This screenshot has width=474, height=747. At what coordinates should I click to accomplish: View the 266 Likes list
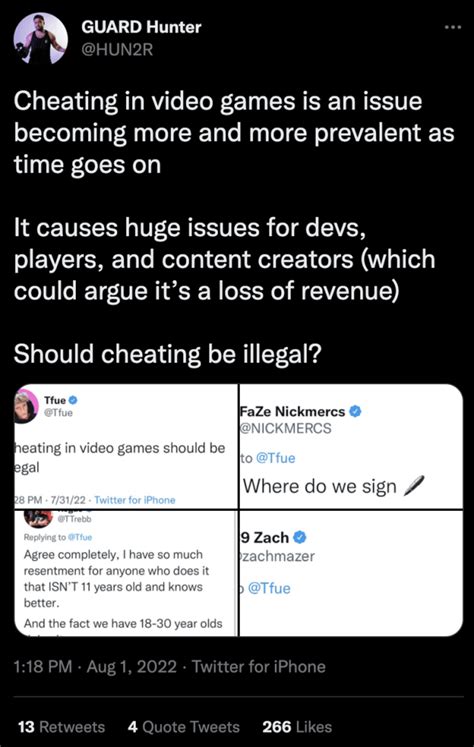pos(297,727)
